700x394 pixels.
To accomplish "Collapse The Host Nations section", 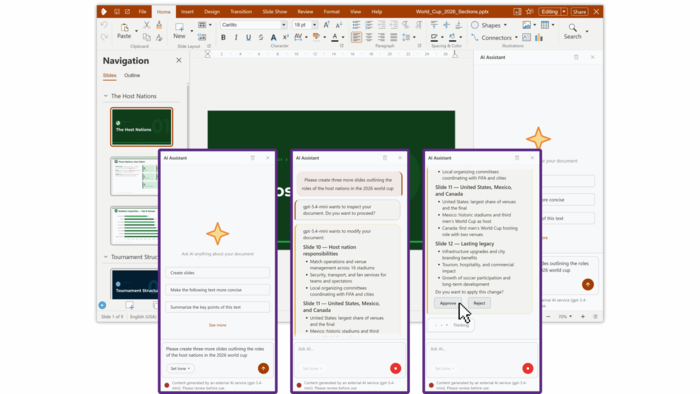I will click(x=106, y=96).
